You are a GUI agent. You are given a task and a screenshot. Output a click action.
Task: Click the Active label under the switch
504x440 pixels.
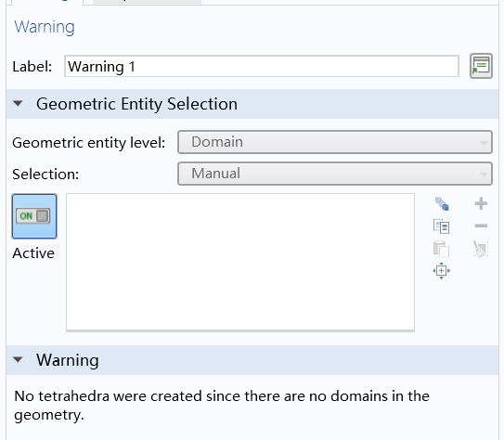[33, 253]
